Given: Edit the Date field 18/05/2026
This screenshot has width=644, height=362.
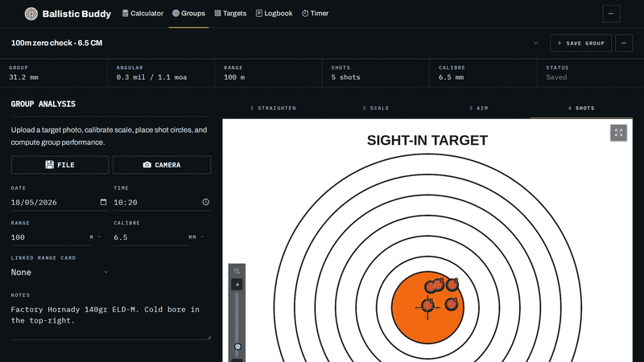Looking at the screenshot, I should pos(60,203).
